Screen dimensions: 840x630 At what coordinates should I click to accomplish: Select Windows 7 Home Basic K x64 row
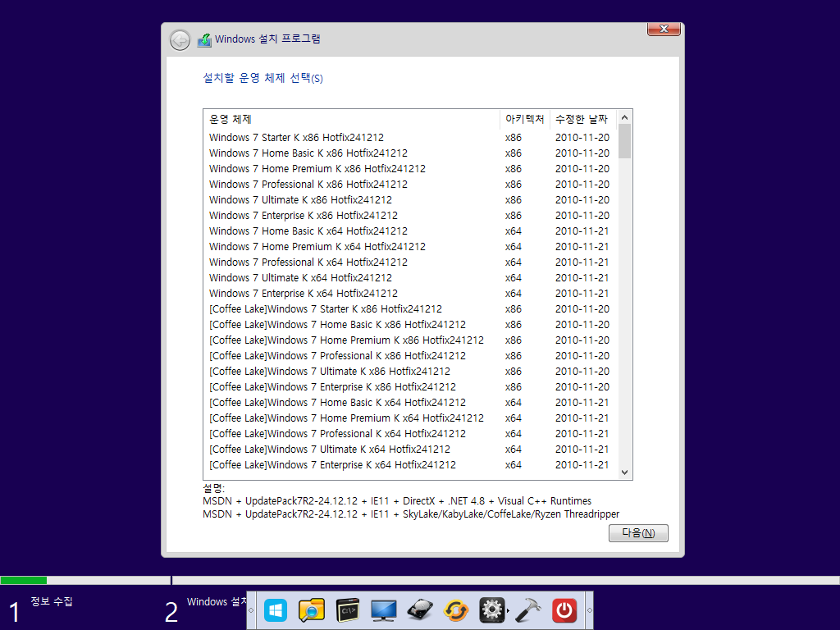(410, 231)
